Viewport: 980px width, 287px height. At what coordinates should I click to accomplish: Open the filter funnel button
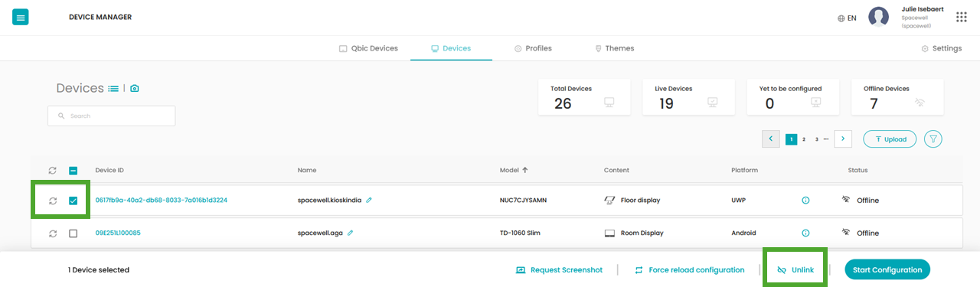[933, 139]
